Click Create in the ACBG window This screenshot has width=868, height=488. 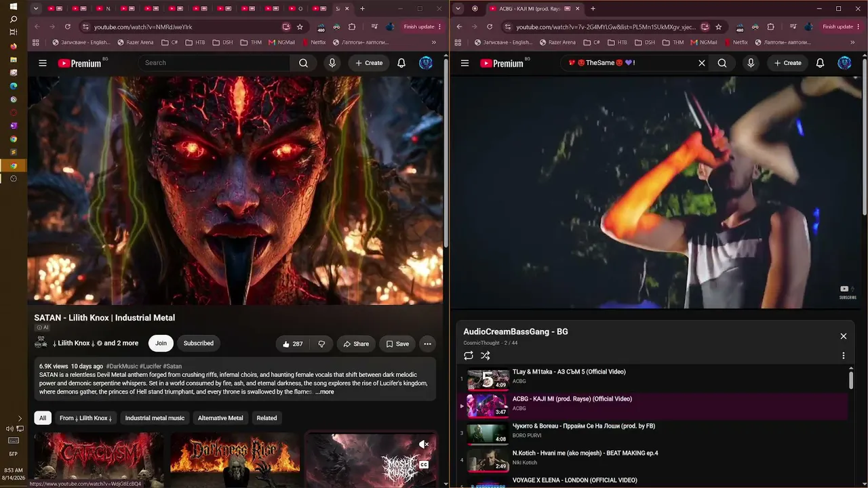tap(787, 63)
